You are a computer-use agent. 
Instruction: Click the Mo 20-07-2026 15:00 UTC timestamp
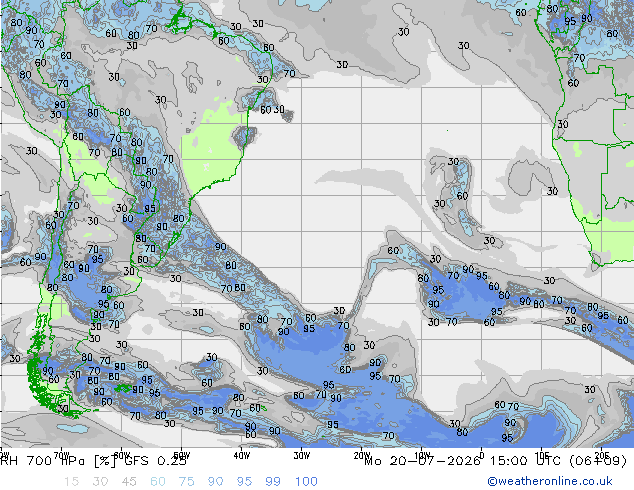(x=496, y=460)
